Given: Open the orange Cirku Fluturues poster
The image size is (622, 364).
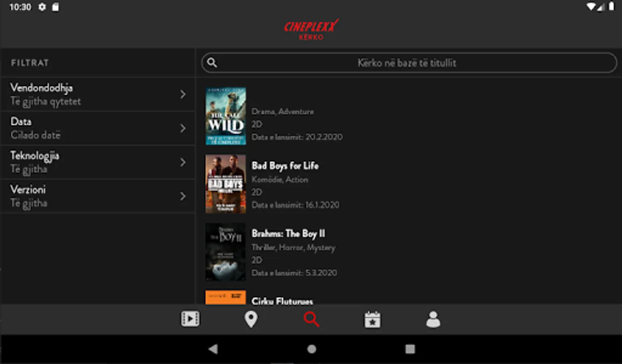Looking at the screenshot, I should pyautogui.click(x=226, y=297).
